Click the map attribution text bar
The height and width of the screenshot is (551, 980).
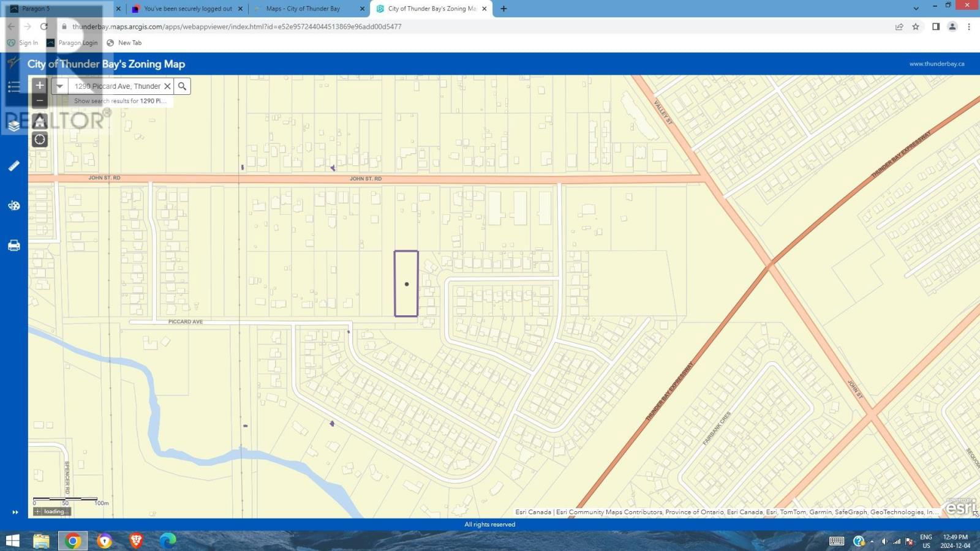tap(726, 512)
